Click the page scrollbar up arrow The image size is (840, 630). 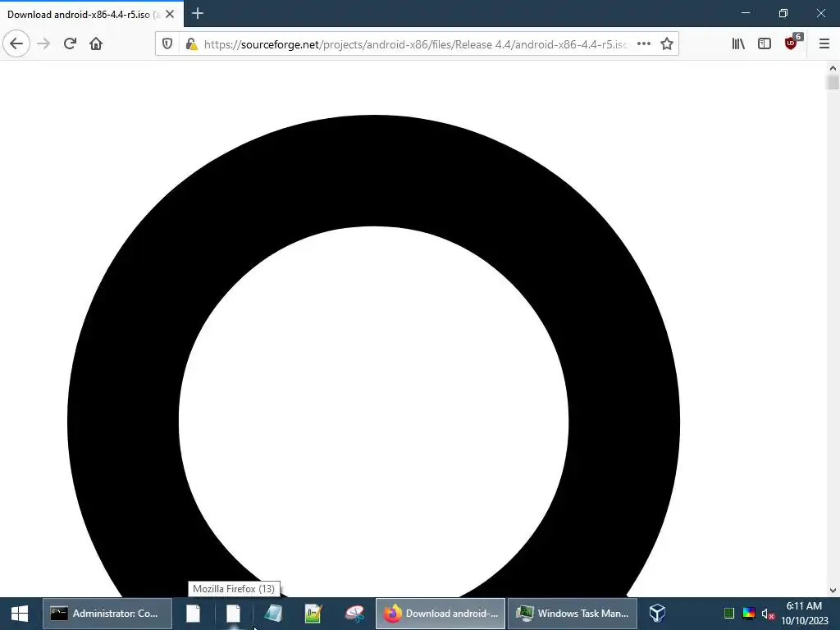point(833,68)
